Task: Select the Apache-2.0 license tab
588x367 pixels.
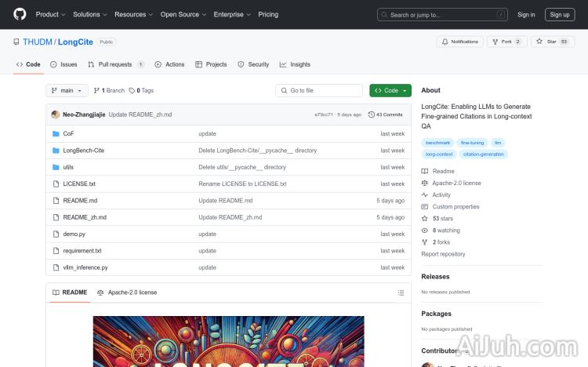Action: point(127,293)
